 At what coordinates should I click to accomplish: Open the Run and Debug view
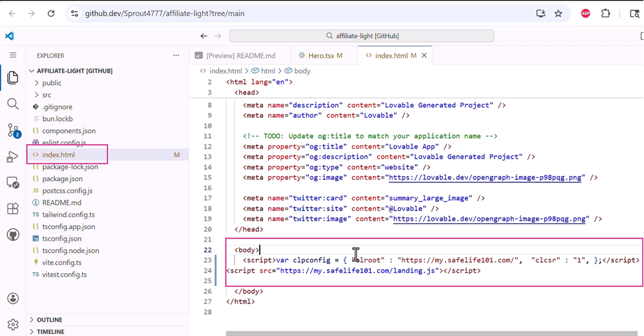(x=13, y=157)
